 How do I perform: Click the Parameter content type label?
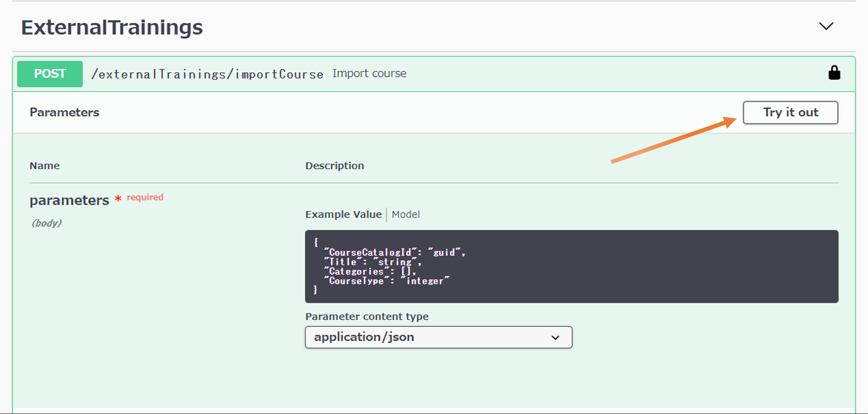click(x=367, y=317)
